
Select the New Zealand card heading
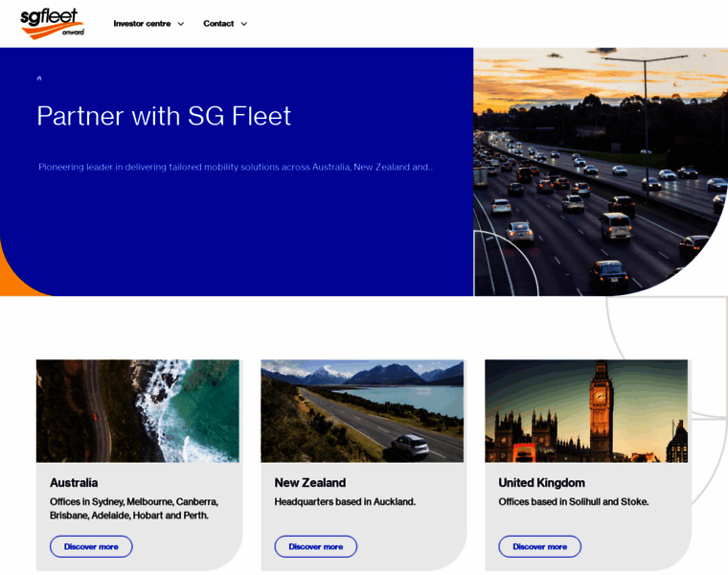(x=310, y=483)
